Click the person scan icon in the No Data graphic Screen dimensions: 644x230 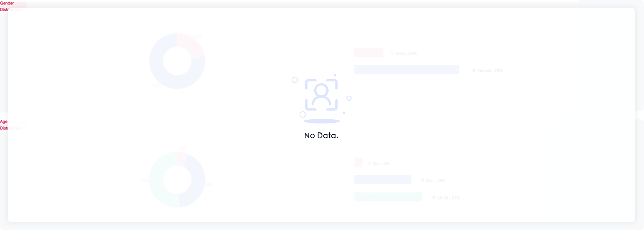pyautogui.click(x=322, y=94)
